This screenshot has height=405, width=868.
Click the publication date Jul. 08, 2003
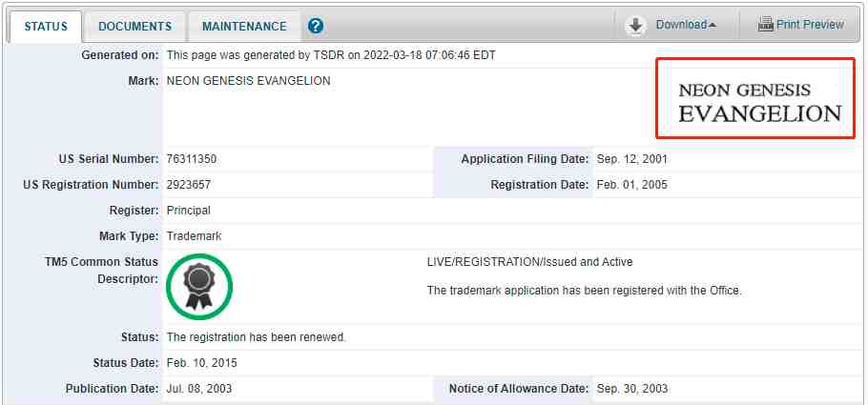click(x=198, y=389)
